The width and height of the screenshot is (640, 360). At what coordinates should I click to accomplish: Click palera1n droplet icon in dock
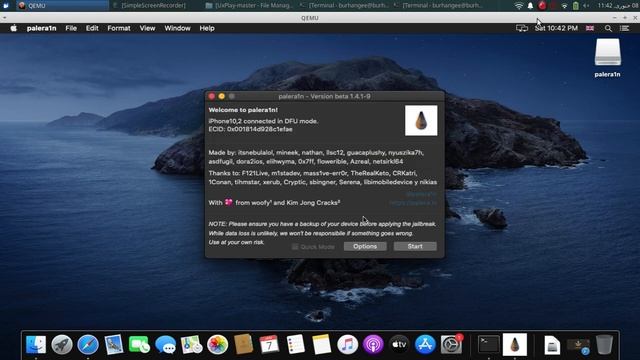pyautogui.click(x=515, y=344)
